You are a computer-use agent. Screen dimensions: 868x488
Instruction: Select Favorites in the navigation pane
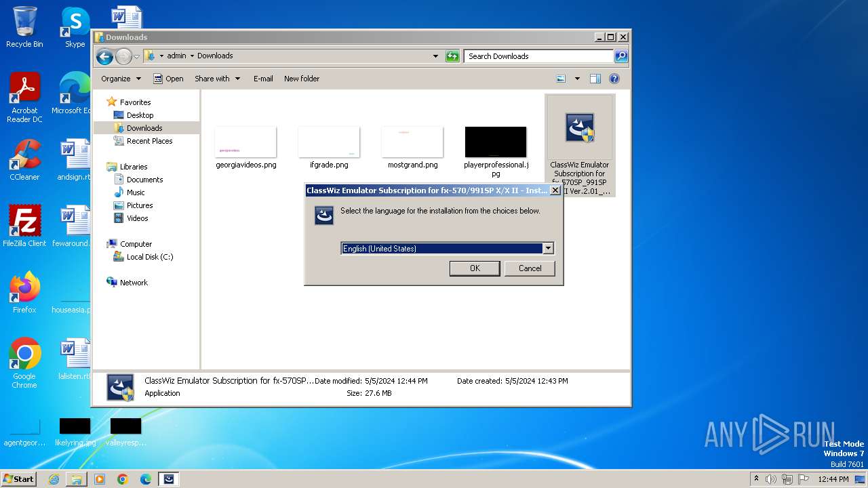click(135, 102)
